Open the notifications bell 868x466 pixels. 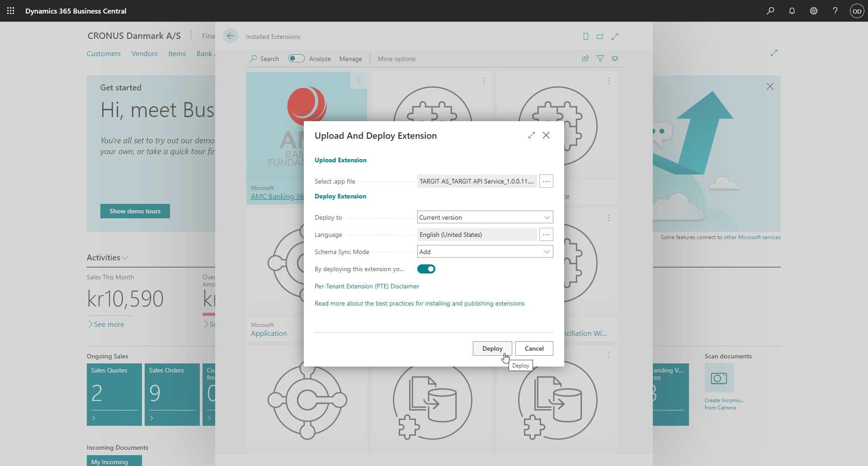pos(792,11)
